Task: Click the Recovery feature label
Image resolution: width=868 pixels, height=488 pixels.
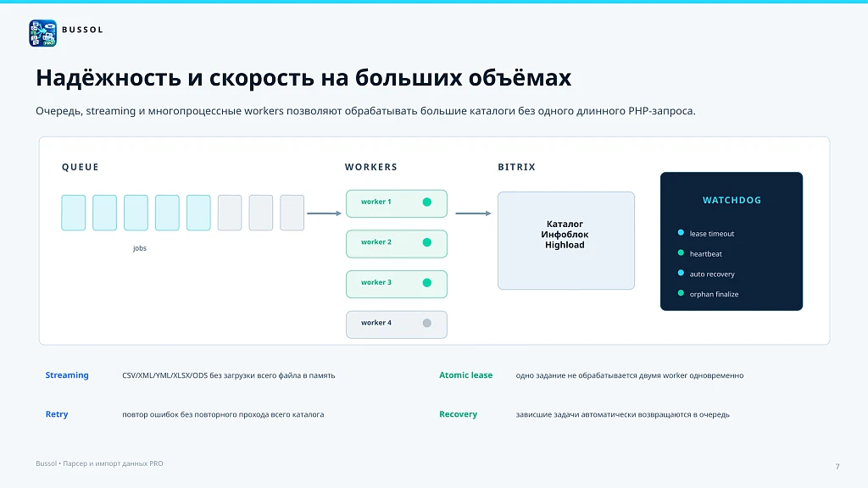Action: pos(458,414)
